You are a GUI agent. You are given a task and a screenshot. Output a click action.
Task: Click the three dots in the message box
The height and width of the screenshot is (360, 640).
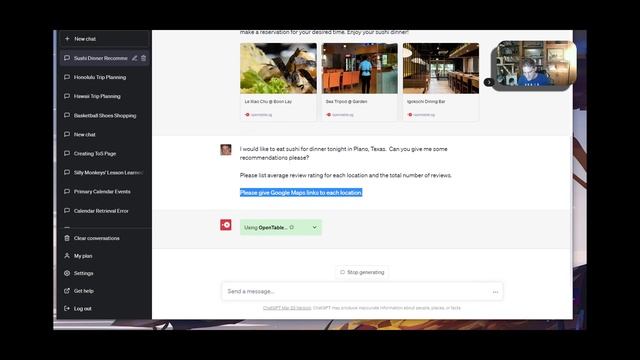(x=495, y=292)
